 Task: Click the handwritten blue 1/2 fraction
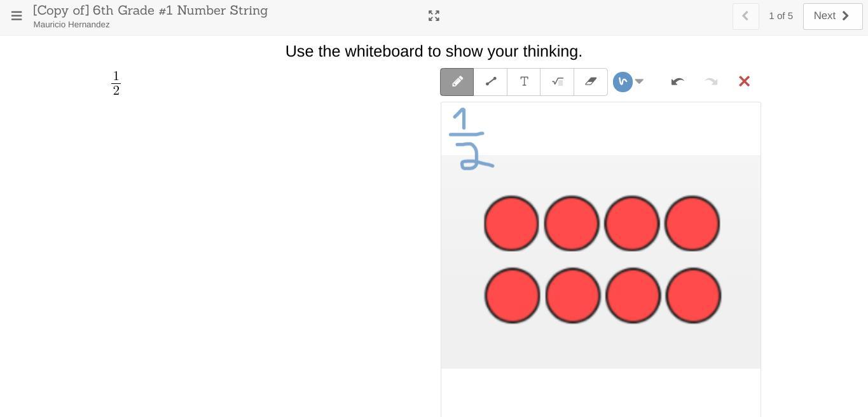tap(469, 139)
